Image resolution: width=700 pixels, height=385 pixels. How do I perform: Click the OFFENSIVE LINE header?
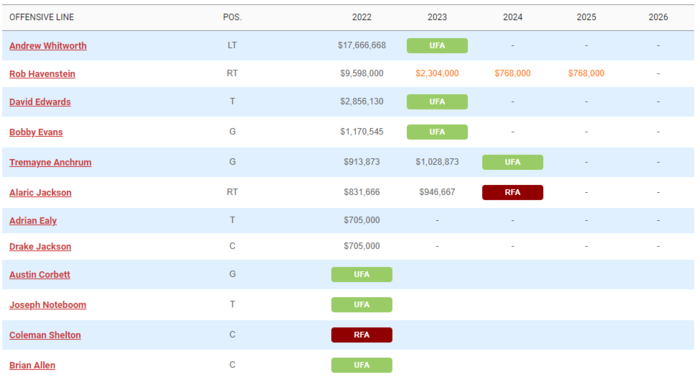[42, 17]
